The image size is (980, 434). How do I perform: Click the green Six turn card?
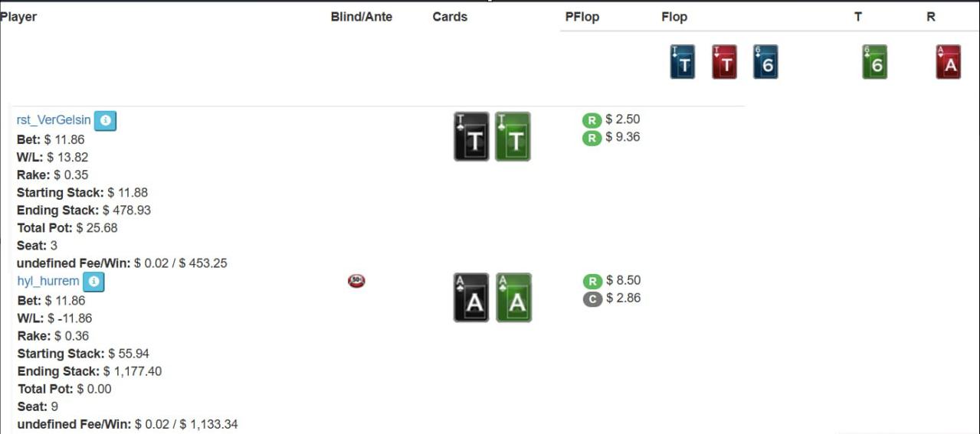875,62
